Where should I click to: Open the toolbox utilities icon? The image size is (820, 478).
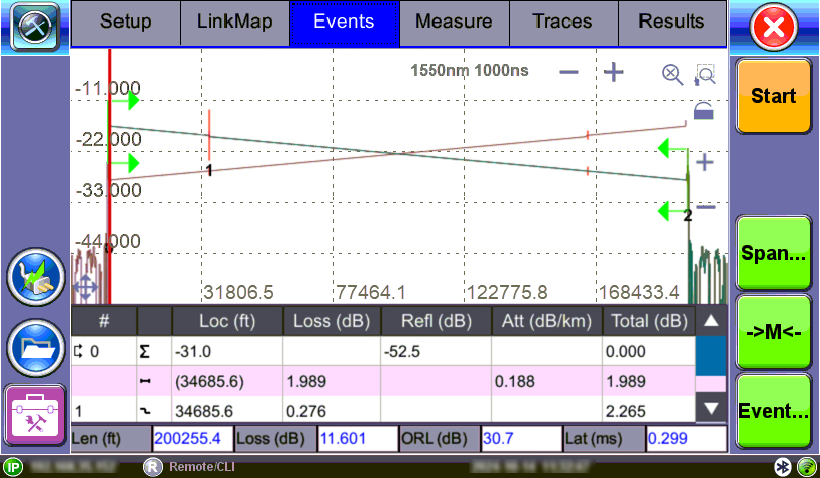tap(35, 415)
